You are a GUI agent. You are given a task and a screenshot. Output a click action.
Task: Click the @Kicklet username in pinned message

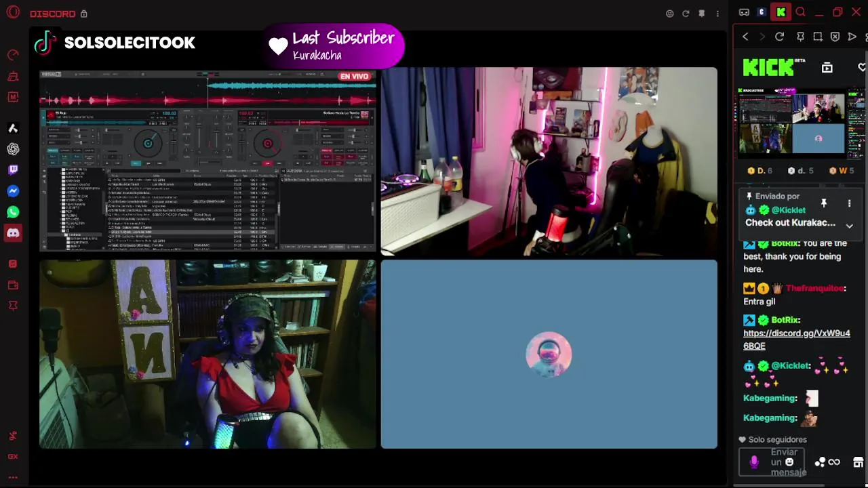(789, 210)
